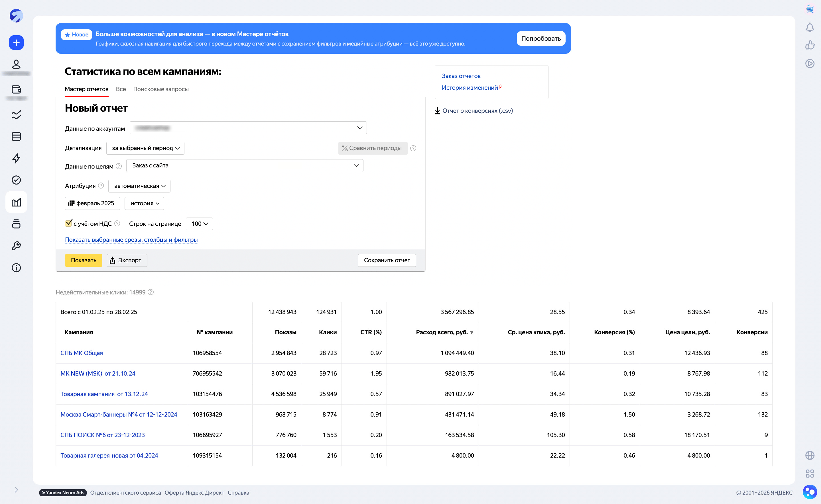Open the statistics chart icon in sidebar
This screenshot has height=504, width=821.
(x=16, y=202)
